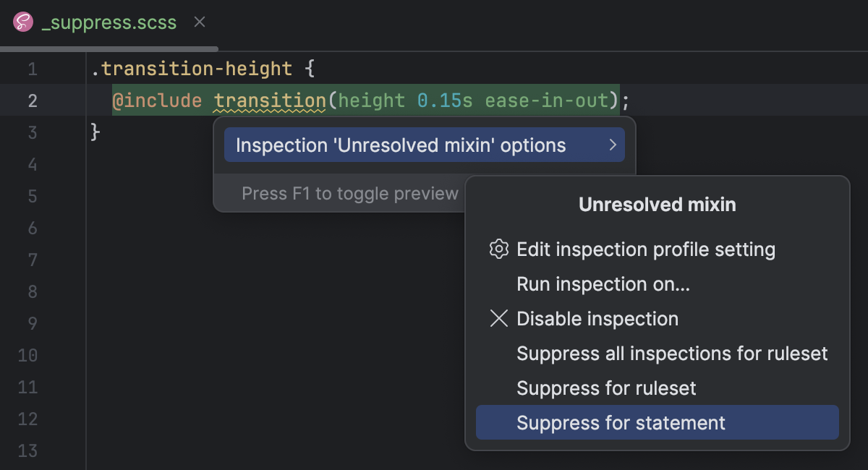The image size is (868, 470).
Task: Click the Unresolved mixin popup title
Action: click(656, 205)
